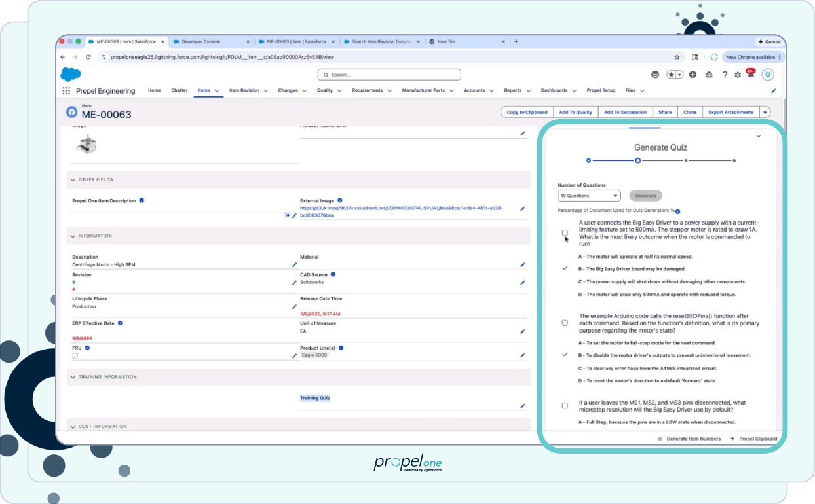Edit the Lifecycle Phase pencil icon

(x=294, y=306)
